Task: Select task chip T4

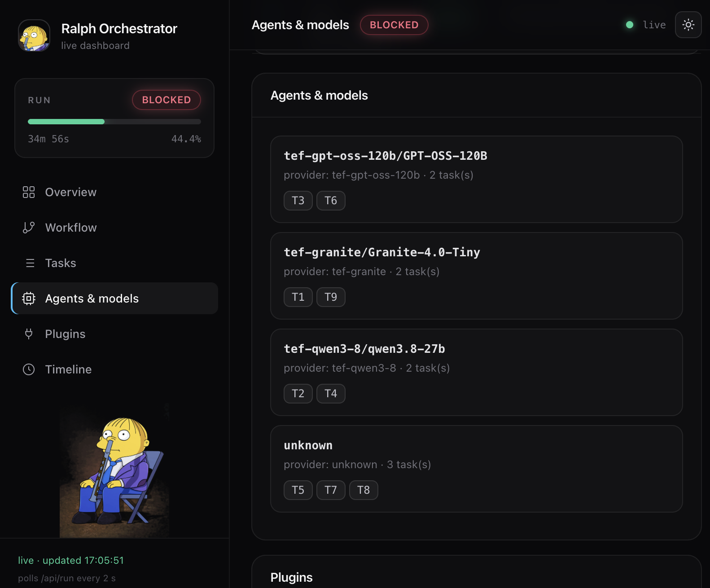Action: point(331,394)
